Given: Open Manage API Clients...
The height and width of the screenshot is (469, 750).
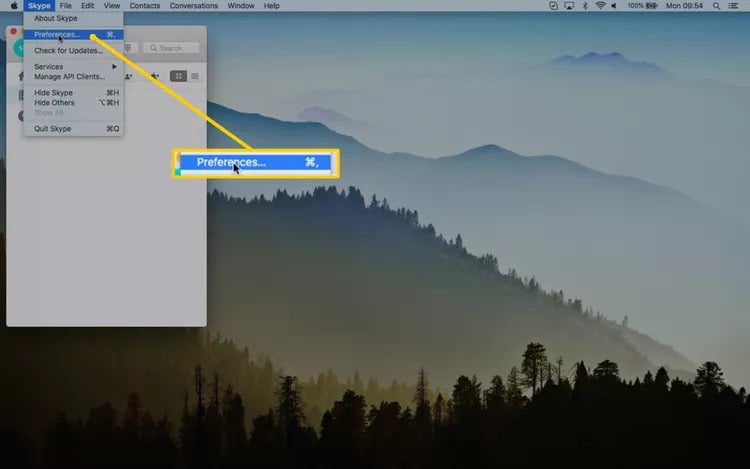Looking at the screenshot, I should (x=74, y=76).
